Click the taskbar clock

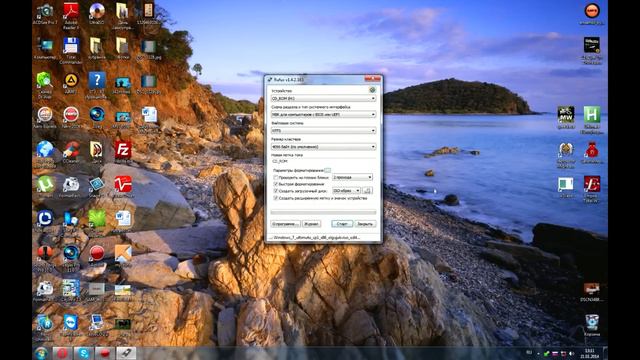click(589, 353)
